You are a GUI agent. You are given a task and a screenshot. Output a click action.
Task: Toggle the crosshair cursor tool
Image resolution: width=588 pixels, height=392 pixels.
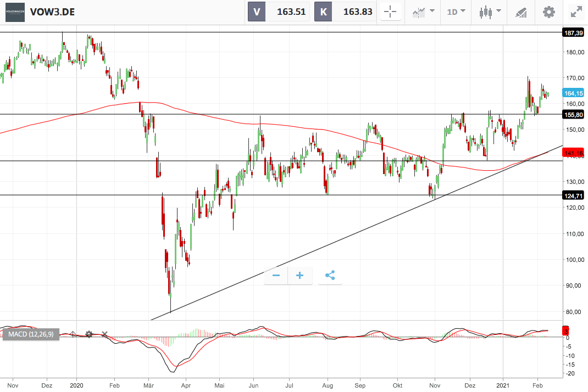pos(390,12)
